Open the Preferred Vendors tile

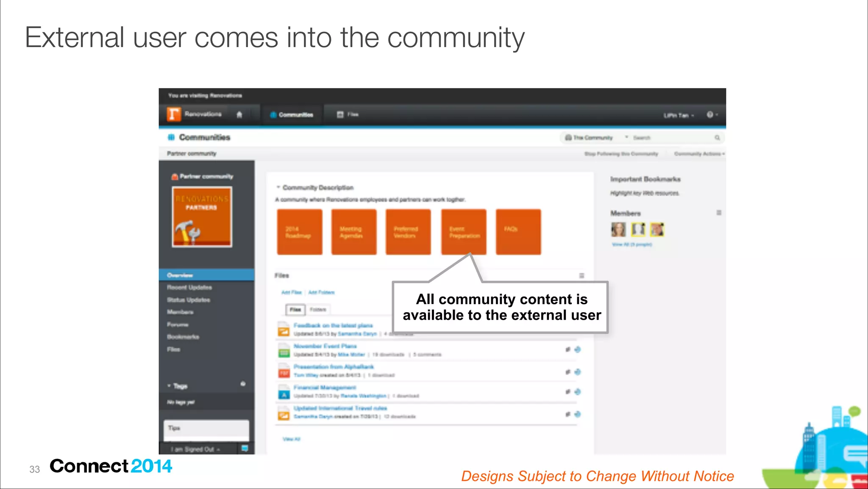pyautogui.click(x=408, y=232)
